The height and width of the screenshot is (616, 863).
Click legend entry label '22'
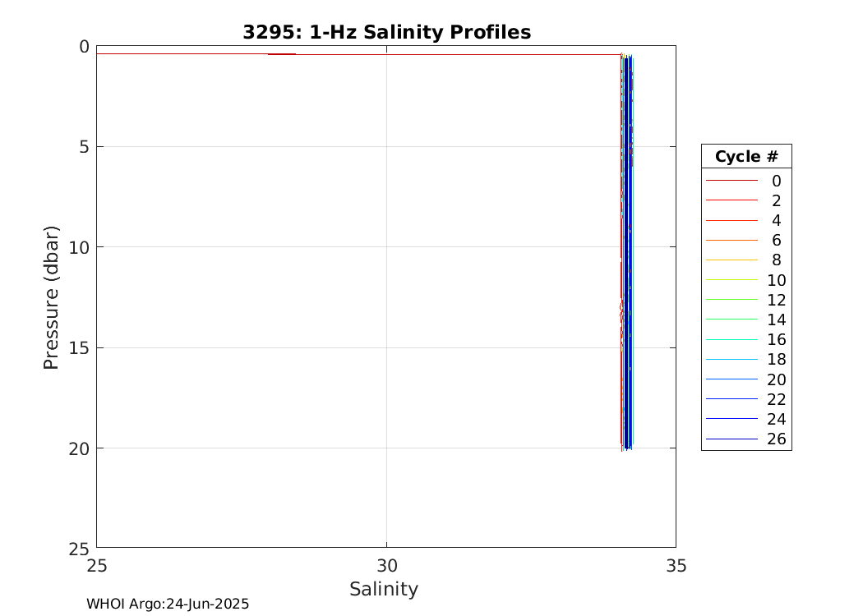coord(777,399)
